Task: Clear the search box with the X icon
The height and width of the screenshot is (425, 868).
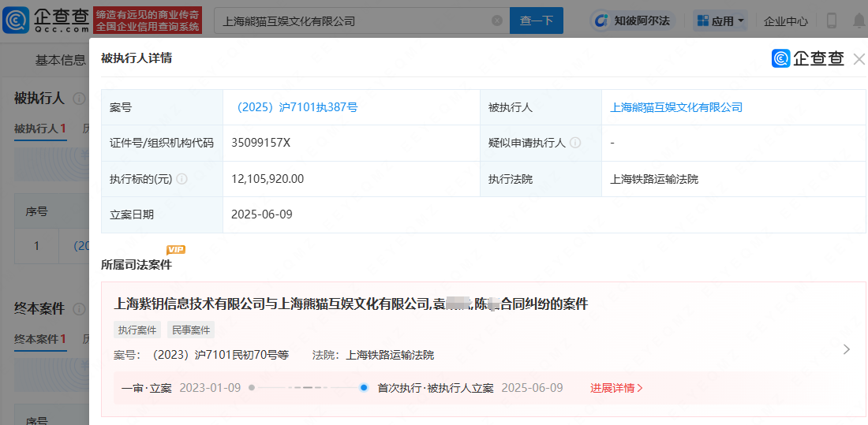Action: coord(496,21)
